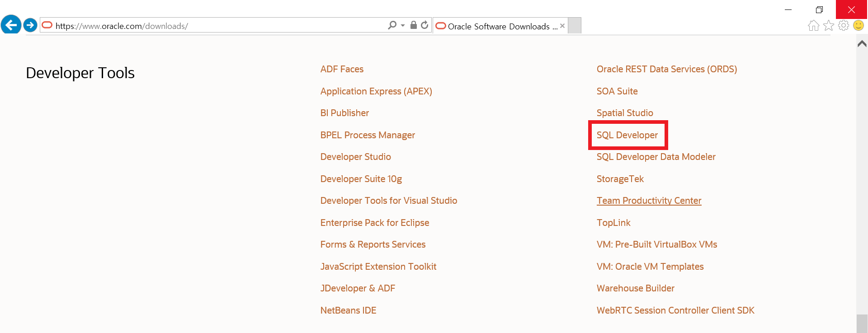Click the Developer Tools heading
Viewport: 868px width, 333px height.
point(80,73)
